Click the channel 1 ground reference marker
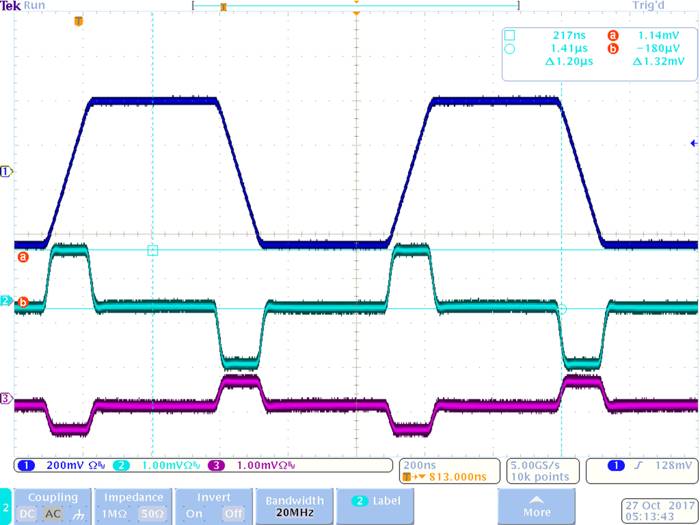Image resolution: width=700 pixels, height=525 pixels. [x=6, y=171]
